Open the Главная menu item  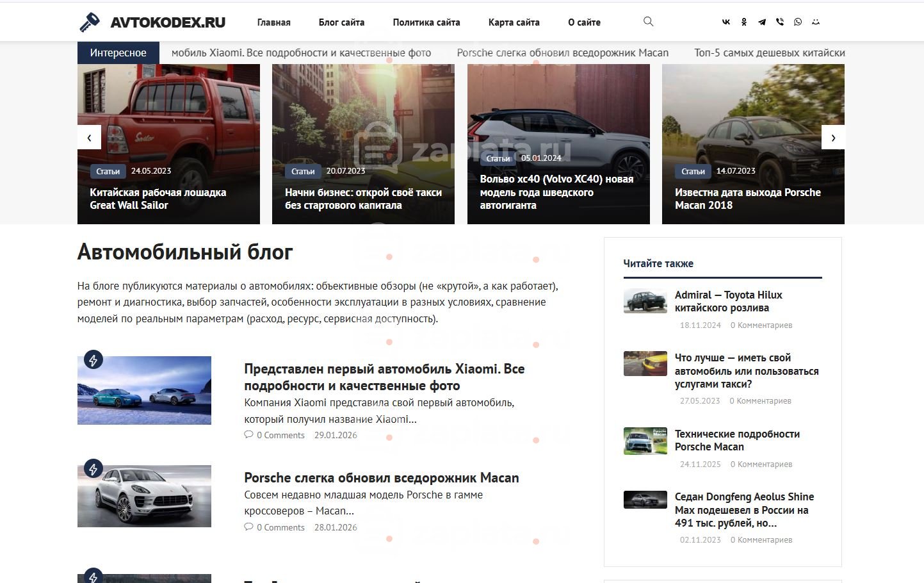point(273,22)
